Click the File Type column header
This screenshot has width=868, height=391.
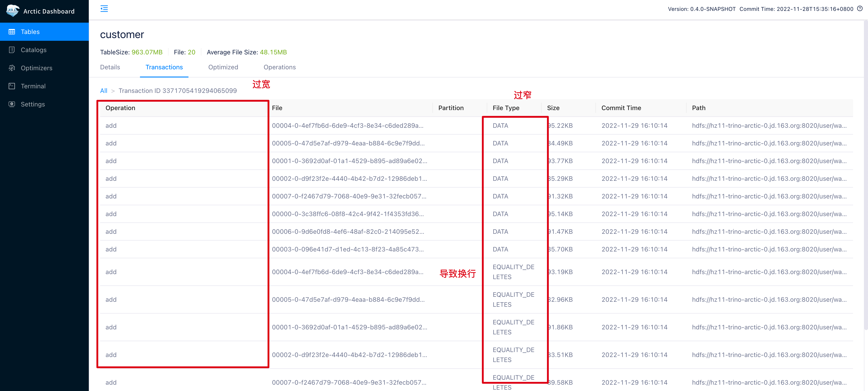pos(505,108)
